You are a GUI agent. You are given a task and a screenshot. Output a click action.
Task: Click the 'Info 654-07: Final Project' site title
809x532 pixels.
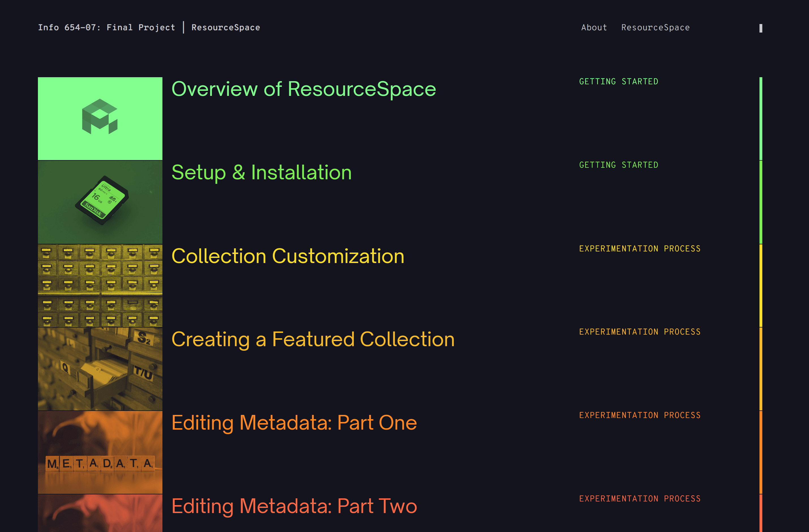106,27
